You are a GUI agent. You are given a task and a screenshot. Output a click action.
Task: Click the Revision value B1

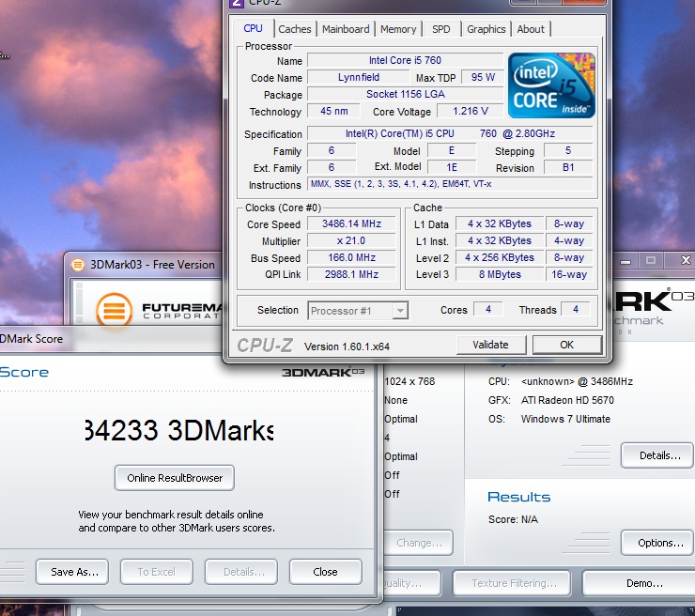[x=568, y=167]
